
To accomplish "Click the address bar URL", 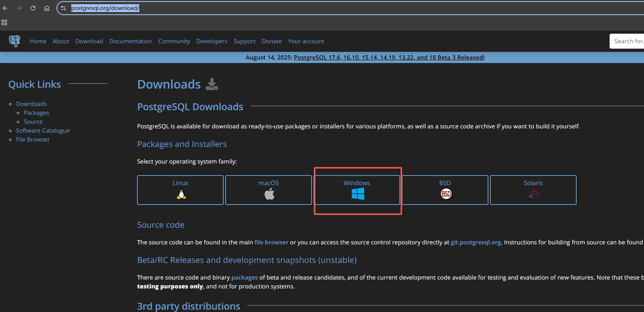I will [105, 8].
